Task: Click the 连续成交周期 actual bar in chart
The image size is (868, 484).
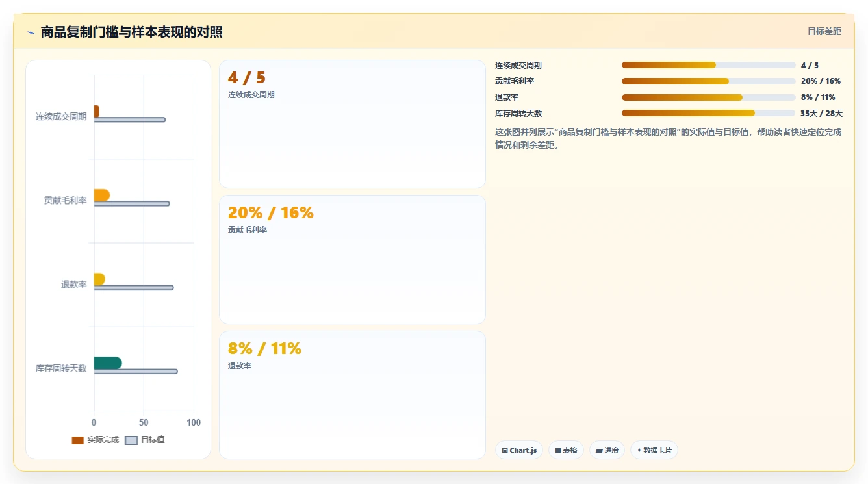Action: (96, 112)
